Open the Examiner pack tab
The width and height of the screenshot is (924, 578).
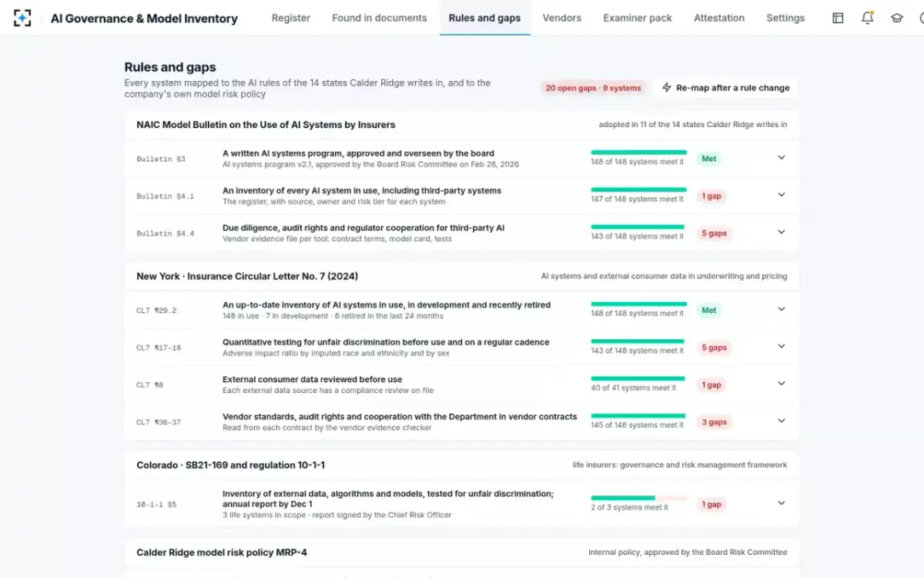click(x=638, y=18)
